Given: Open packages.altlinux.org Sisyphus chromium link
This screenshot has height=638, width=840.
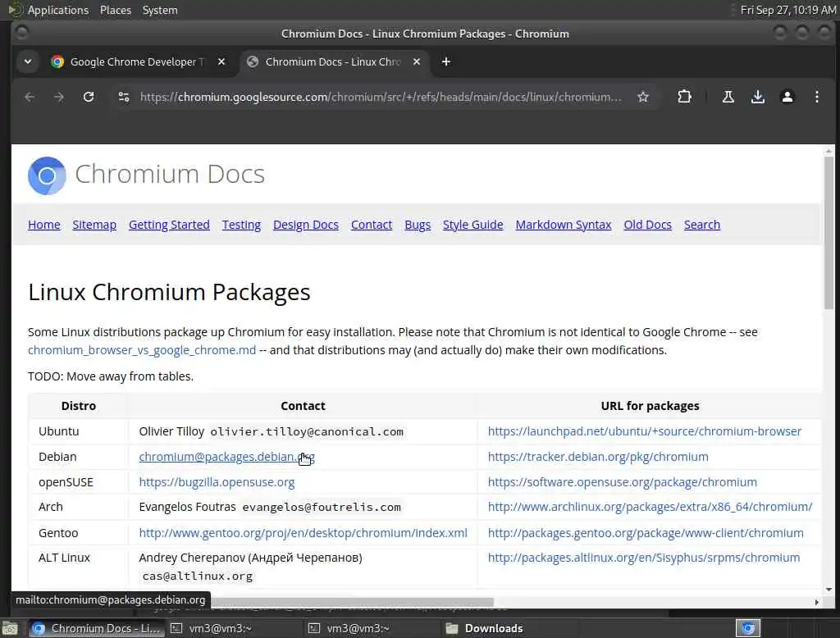Looking at the screenshot, I should [x=643, y=558].
